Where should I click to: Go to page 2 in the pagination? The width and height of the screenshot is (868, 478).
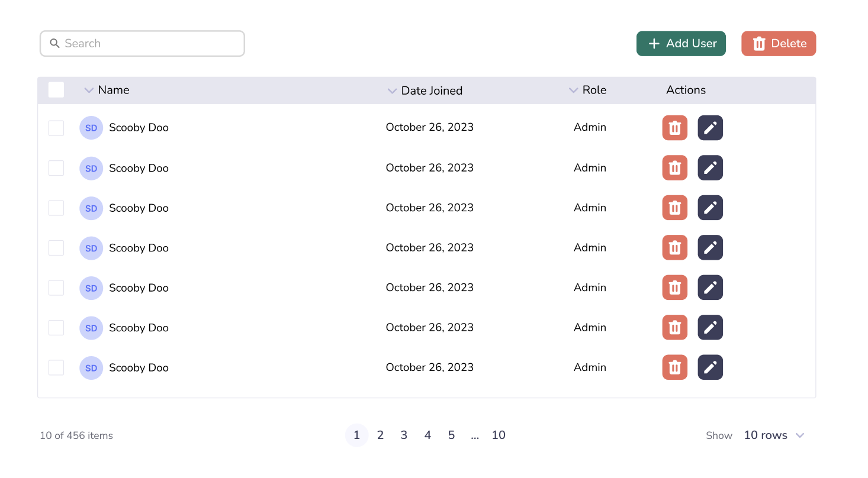tap(380, 435)
